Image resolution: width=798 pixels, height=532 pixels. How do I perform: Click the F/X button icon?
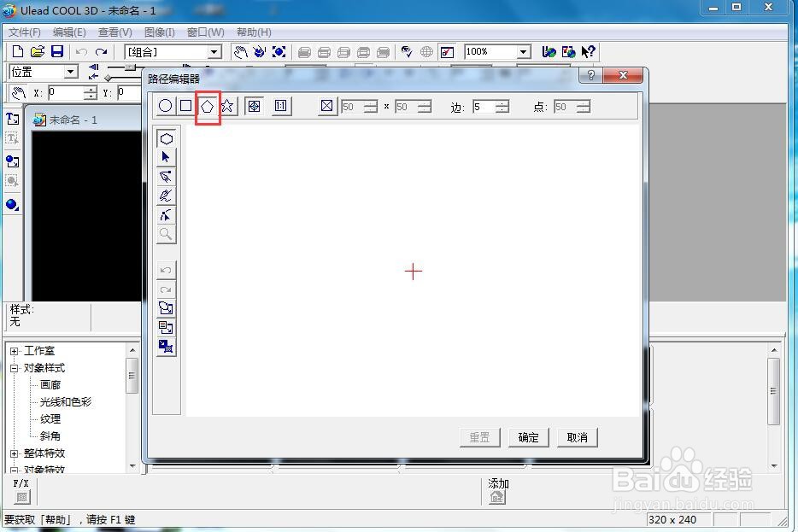point(21,497)
